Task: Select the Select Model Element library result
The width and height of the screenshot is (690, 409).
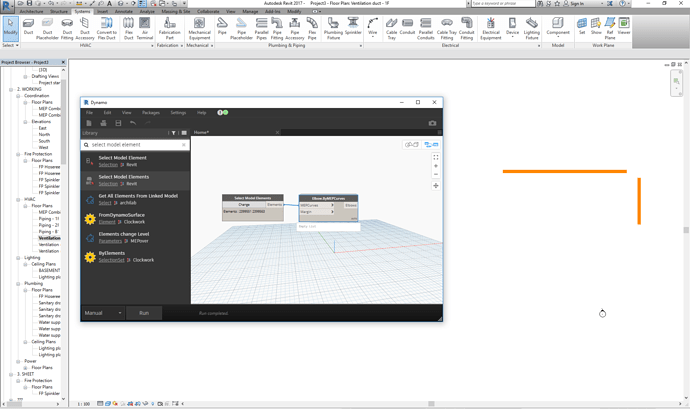Action: click(x=136, y=161)
